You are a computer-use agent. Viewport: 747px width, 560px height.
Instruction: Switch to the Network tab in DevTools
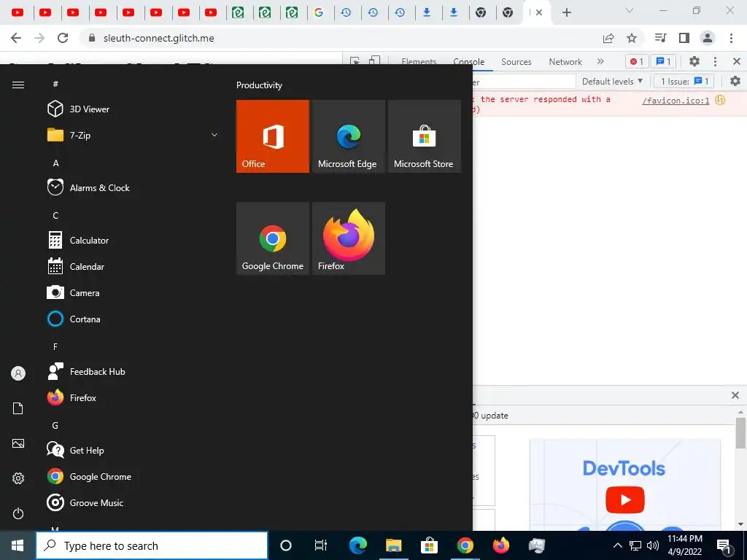coord(565,62)
